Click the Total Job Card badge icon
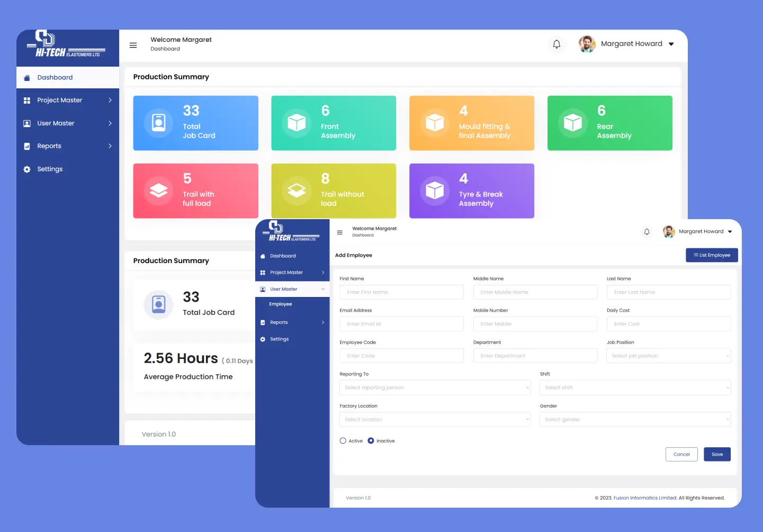This screenshot has width=763, height=532. pos(159,123)
